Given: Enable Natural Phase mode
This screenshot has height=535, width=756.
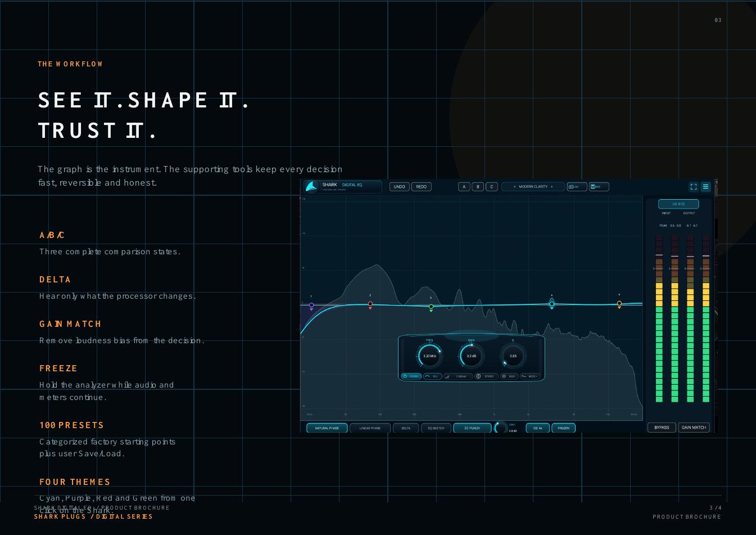Looking at the screenshot, I should tap(327, 428).
